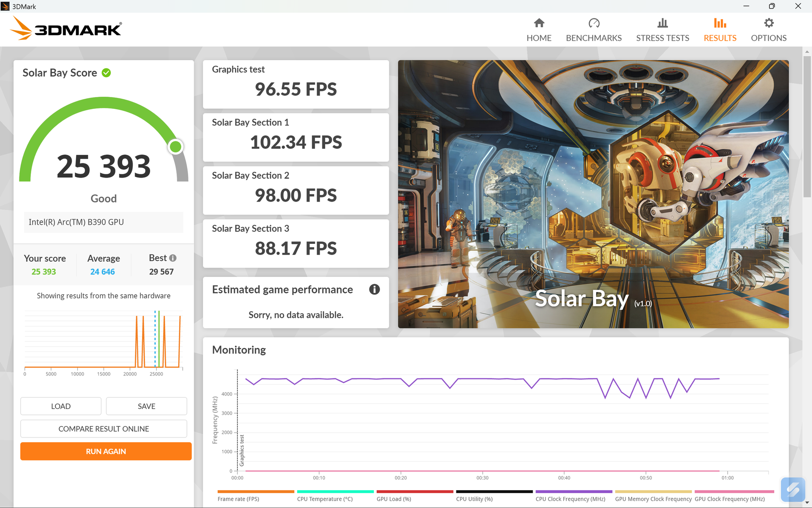Toggle the GPU Load (%) graph line
This screenshot has height=508, width=812.
(394, 499)
